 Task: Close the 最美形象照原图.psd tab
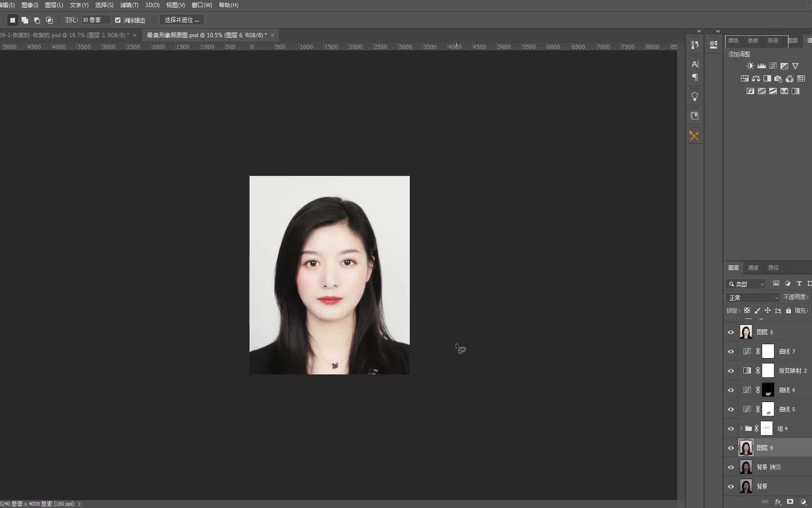tap(273, 35)
